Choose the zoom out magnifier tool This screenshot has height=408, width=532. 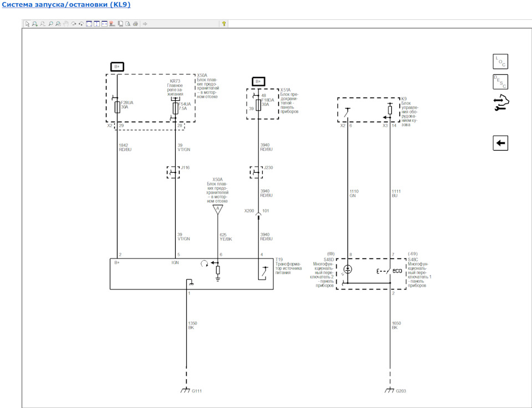[x=43, y=24]
